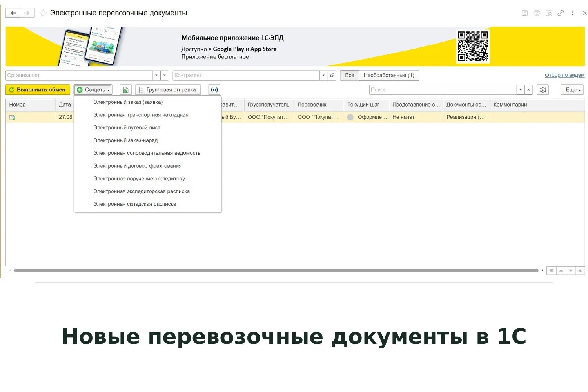Click the Групповая отправка button
The image size is (588, 392).
(x=168, y=90)
